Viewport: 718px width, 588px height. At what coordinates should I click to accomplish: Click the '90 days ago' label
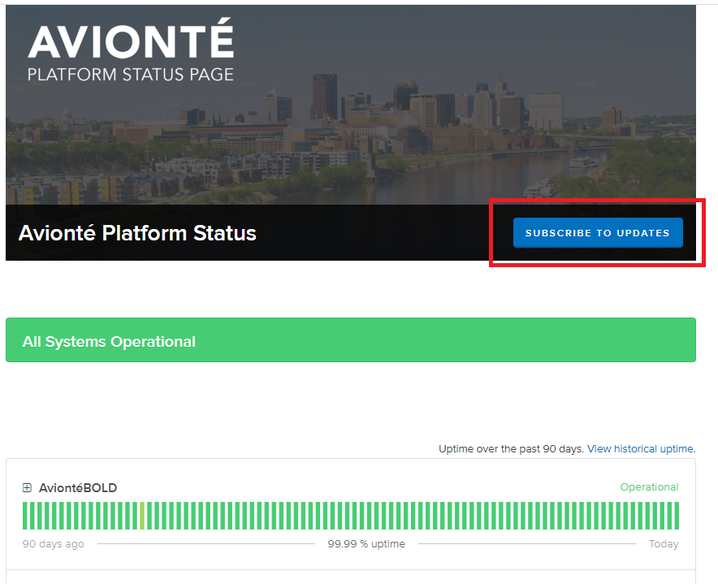click(53, 543)
